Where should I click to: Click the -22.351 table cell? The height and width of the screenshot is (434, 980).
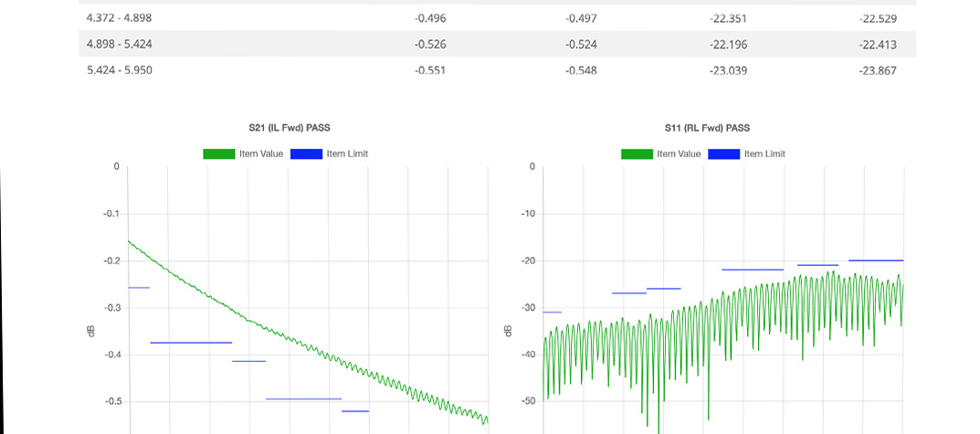(x=727, y=18)
